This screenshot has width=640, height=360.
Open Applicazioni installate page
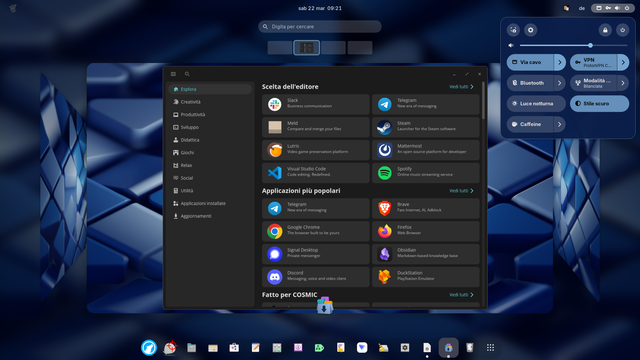point(210,203)
